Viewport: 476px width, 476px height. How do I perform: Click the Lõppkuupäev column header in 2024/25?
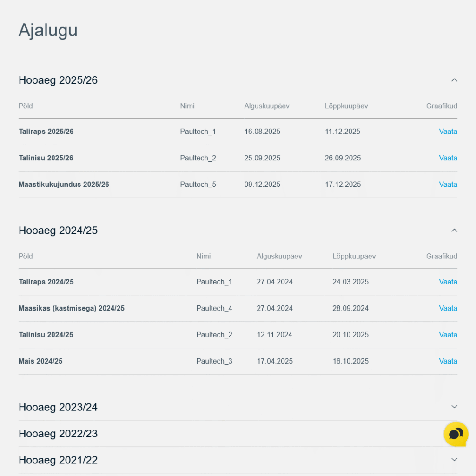354,256
